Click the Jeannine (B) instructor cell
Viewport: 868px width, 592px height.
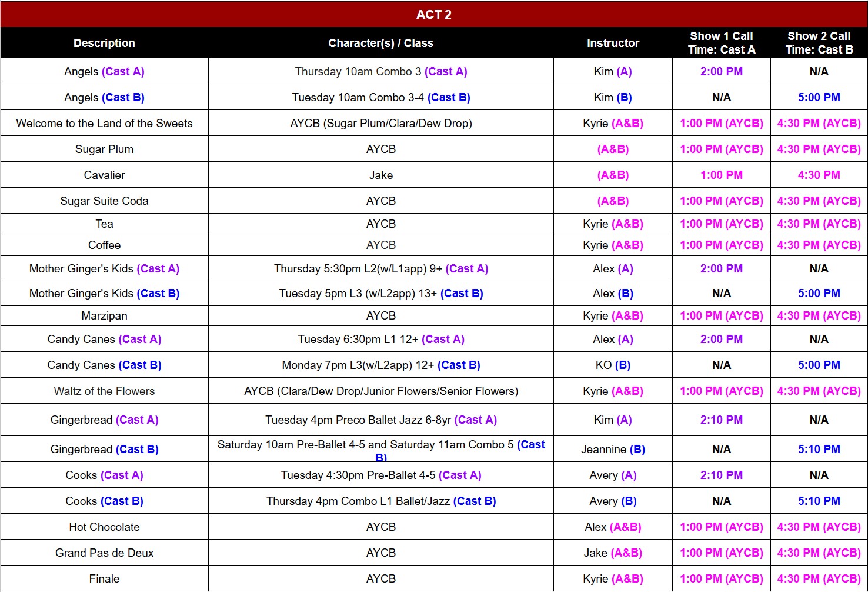pyautogui.click(x=613, y=449)
